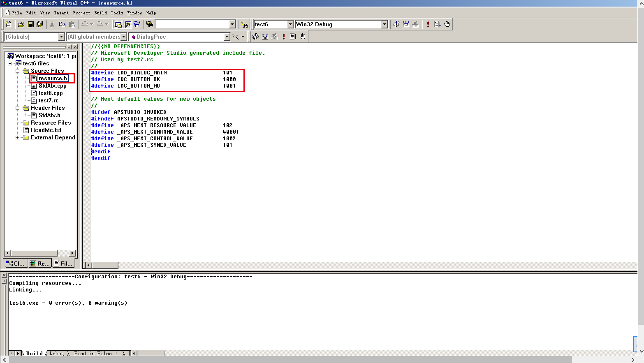Breakpoint hand icon on WizardBar-row minibar
The width and height of the screenshot is (644, 363).
pos(303,37)
